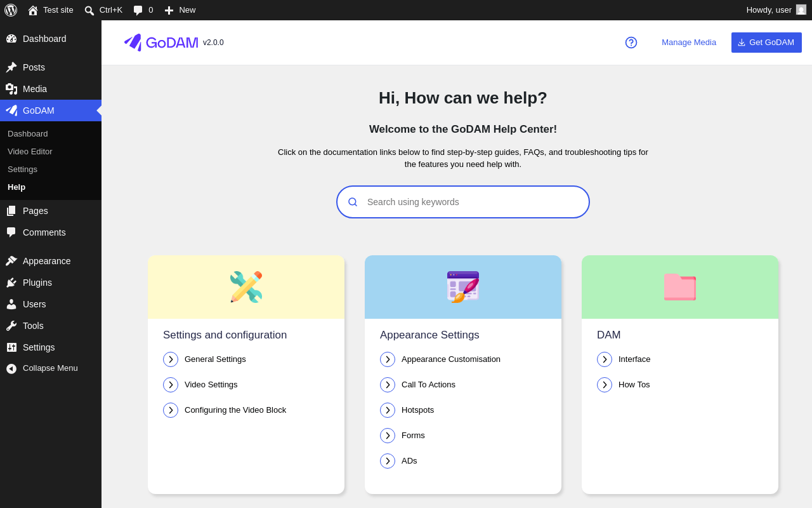Click the Collapse Menu label
Image resolution: width=812 pixels, height=508 pixels.
coord(50,368)
